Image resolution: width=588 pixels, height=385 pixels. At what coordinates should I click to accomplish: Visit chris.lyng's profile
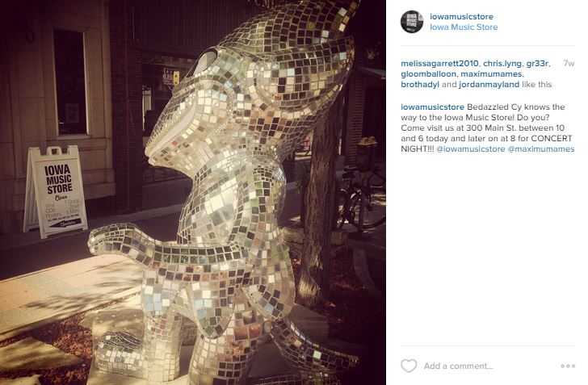(x=502, y=63)
